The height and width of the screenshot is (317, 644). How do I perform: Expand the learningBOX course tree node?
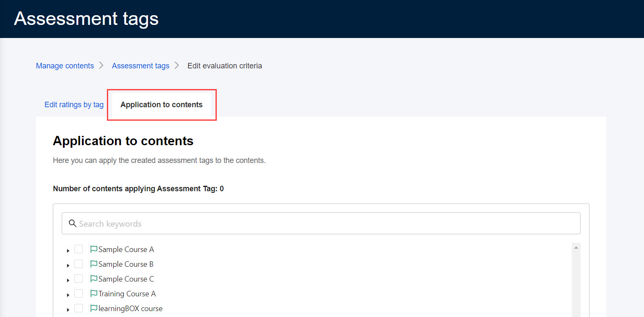point(68,310)
